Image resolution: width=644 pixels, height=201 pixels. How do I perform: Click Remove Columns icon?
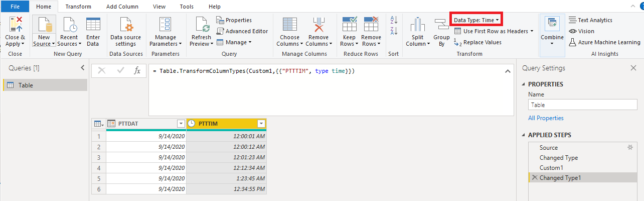(x=318, y=24)
